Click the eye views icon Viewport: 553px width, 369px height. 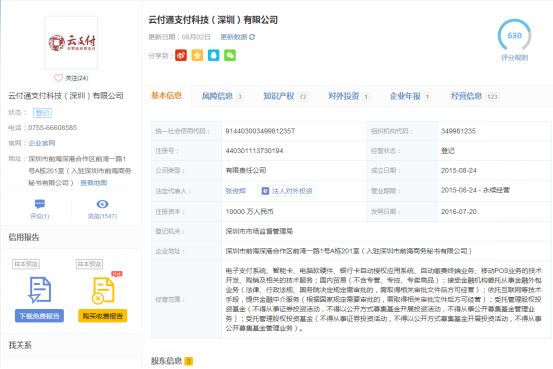point(102,204)
